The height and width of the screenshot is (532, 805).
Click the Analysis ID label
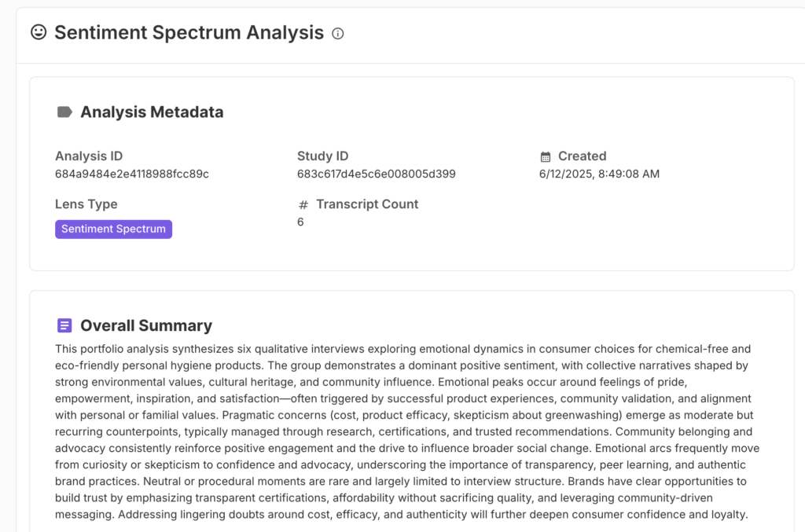pos(89,156)
